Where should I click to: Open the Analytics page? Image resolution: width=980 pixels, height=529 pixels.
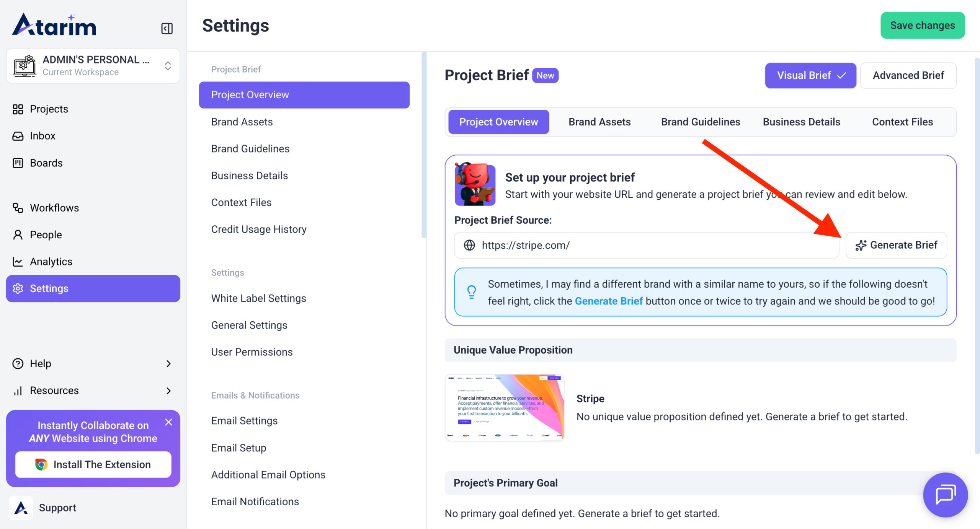point(51,262)
